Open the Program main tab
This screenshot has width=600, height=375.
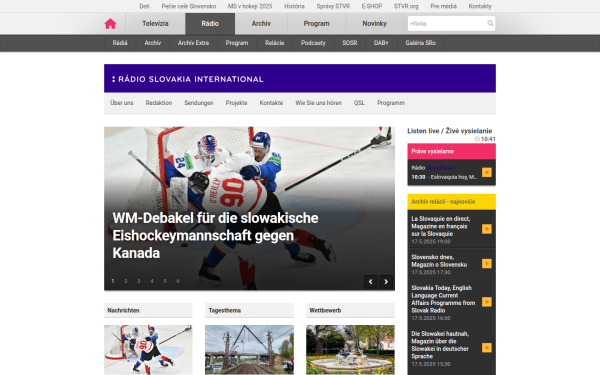pos(316,24)
